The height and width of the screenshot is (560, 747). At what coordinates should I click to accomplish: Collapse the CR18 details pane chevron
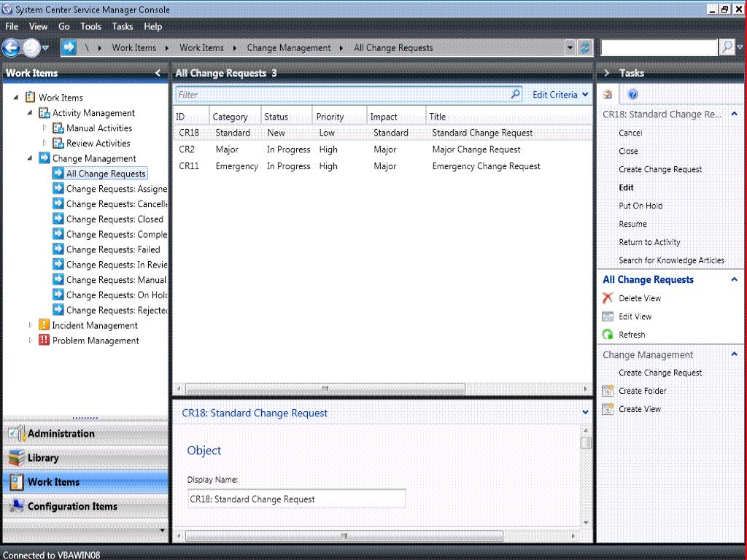click(585, 413)
